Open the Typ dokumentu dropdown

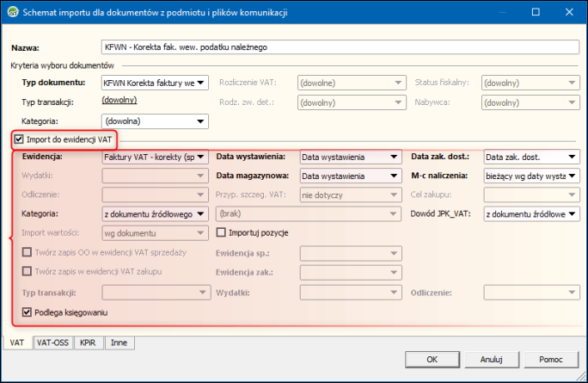tap(155, 83)
